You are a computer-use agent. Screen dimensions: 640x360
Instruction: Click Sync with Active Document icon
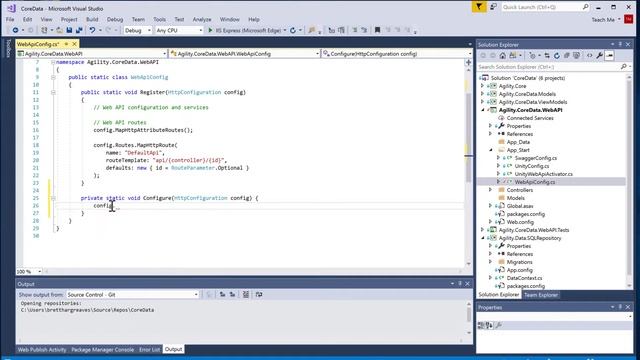pyautogui.click(x=547, y=56)
